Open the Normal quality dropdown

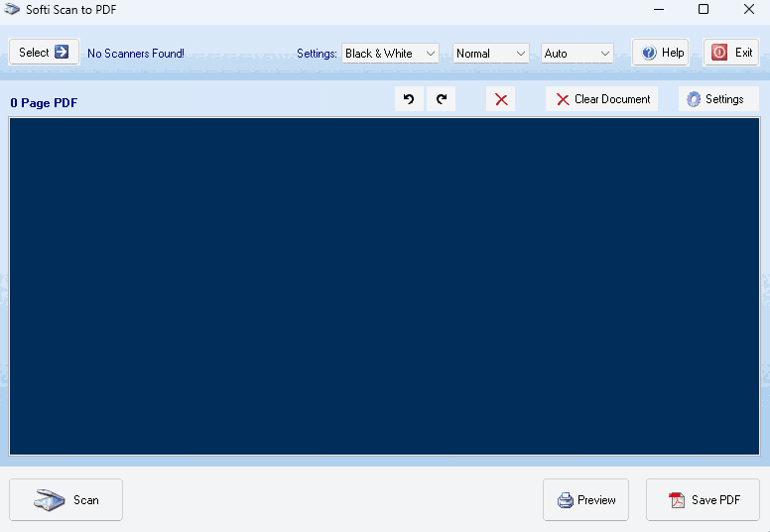pos(490,53)
